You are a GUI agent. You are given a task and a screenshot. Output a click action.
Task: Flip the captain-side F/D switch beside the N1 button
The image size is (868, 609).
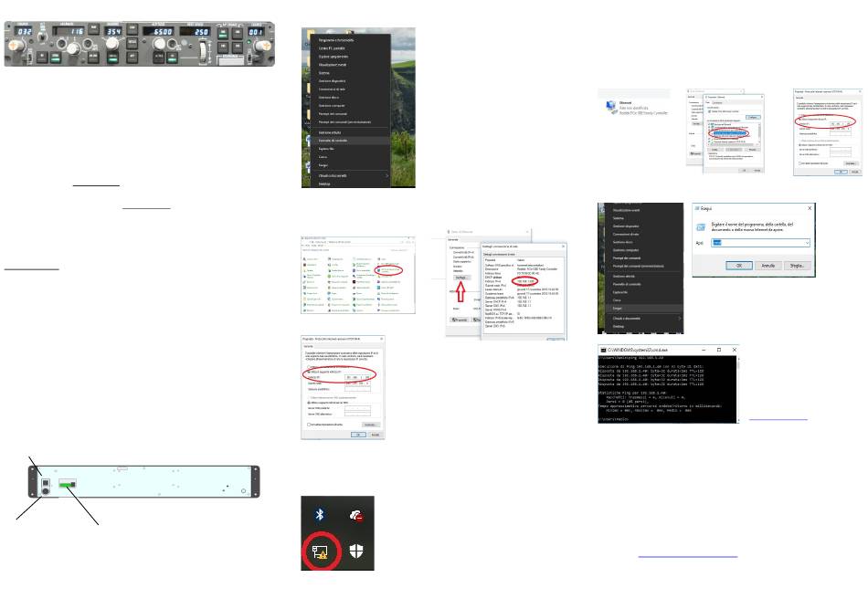tap(30, 58)
